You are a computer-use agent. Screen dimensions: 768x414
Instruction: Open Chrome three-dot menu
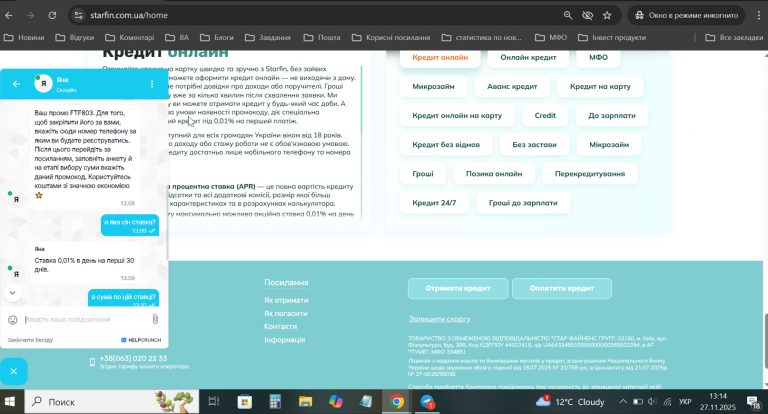click(759, 15)
